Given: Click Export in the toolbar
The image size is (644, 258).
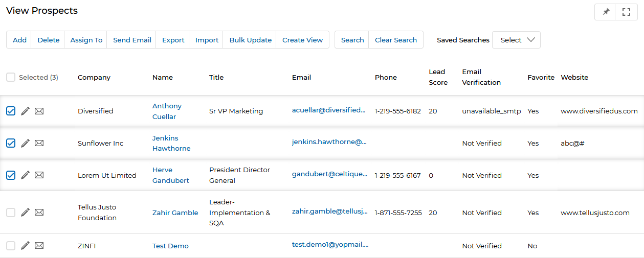Looking at the screenshot, I should pos(173,40).
